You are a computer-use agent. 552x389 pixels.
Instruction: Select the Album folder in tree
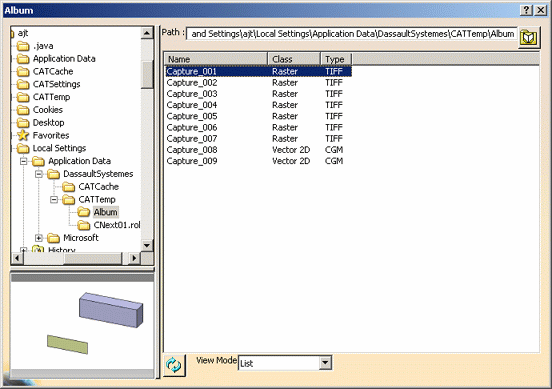click(x=105, y=212)
